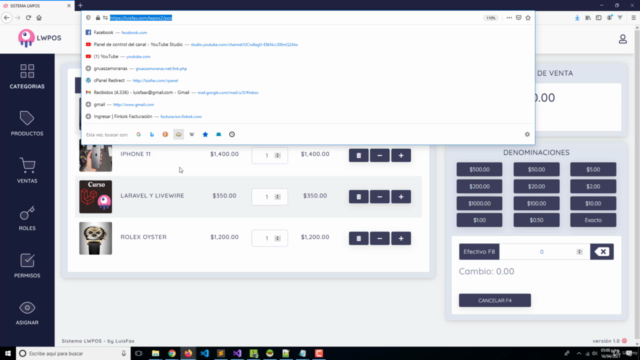The image size is (640, 360).
Task: Search this time with Wikipedia icon
Action: tap(192, 134)
